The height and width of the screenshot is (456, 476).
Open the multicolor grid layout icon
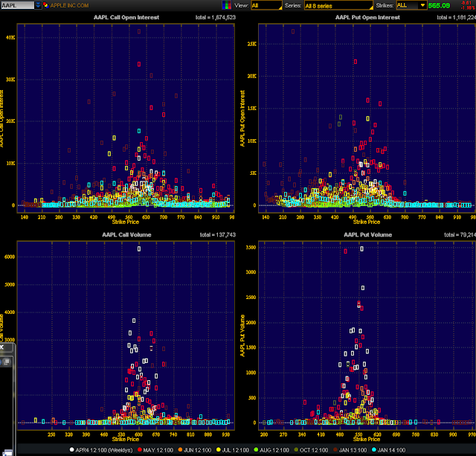click(x=226, y=5)
